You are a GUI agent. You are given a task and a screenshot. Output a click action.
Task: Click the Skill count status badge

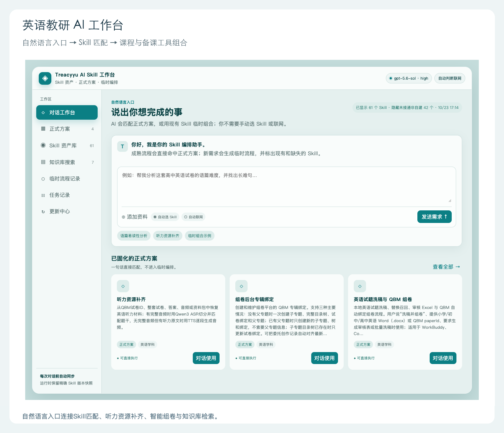tap(407, 107)
